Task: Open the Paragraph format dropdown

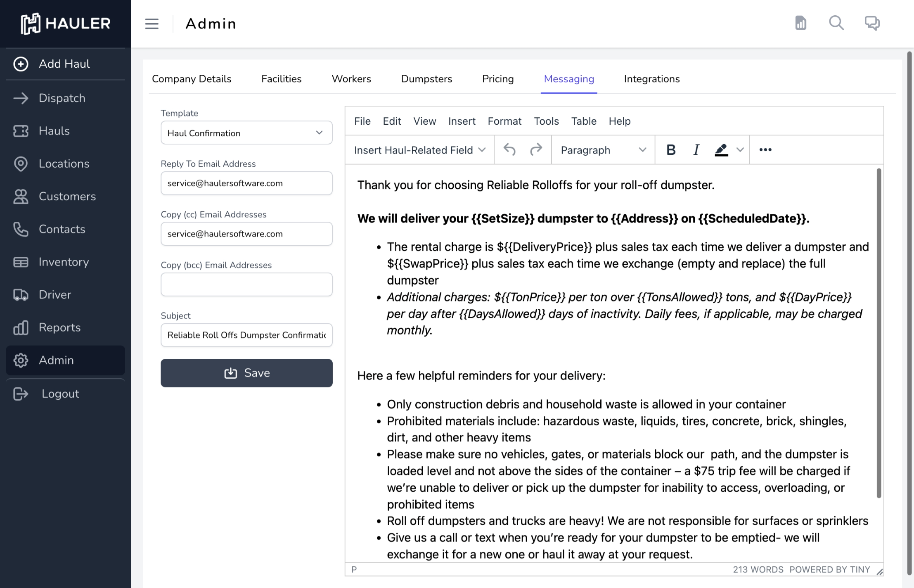Action: [x=603, y=150]
